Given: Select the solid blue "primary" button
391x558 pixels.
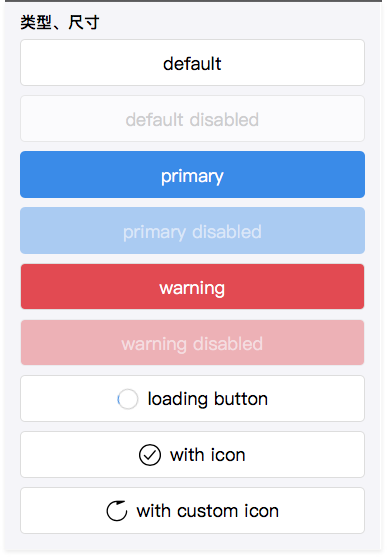Looking at the screenshot, I should point(192,174).
